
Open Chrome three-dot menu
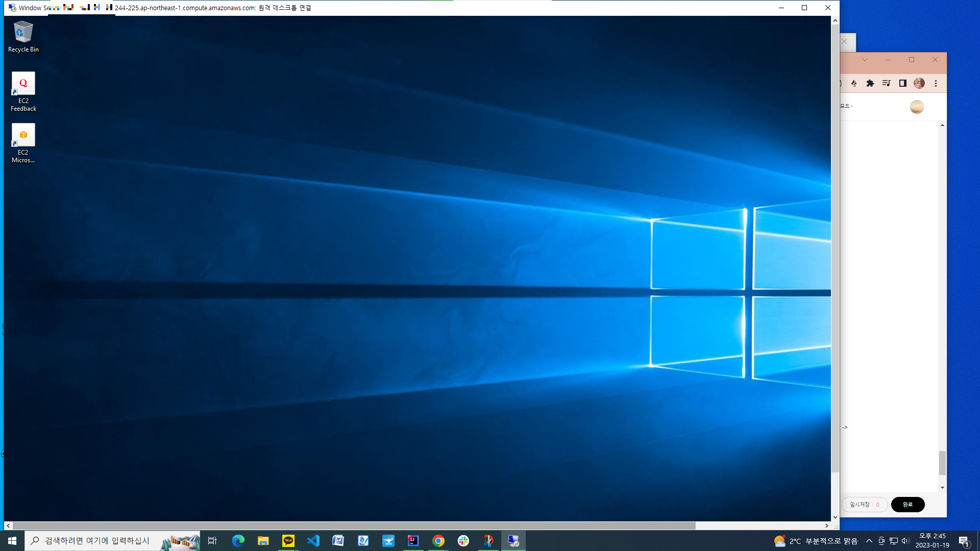pyautogui.click(x=936, y=83)
